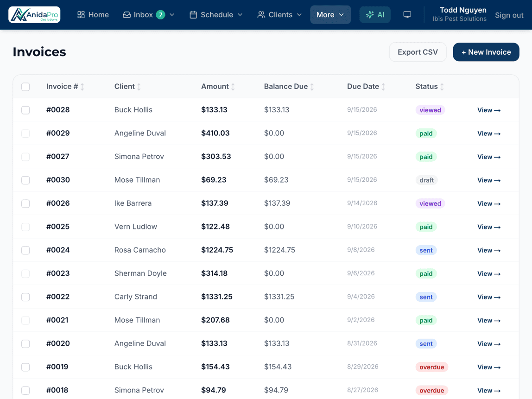Click client name Sherman Doyle
The image size is (532, 399).
(x=140, y=273)
